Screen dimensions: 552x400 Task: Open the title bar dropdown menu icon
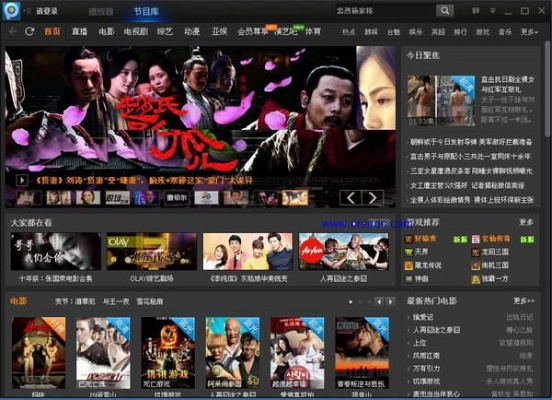[493, 11]
